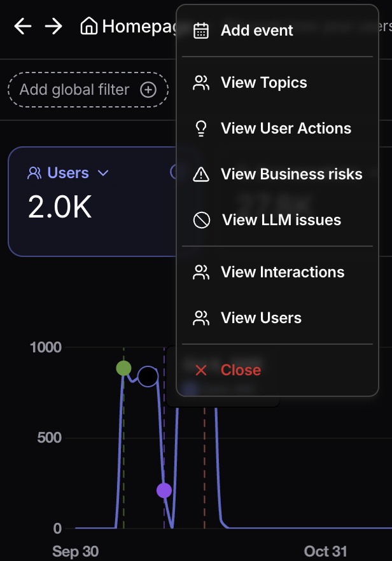Click the people icon next to View Users
The width and height of the screenshot is (392, 561).
201,318
